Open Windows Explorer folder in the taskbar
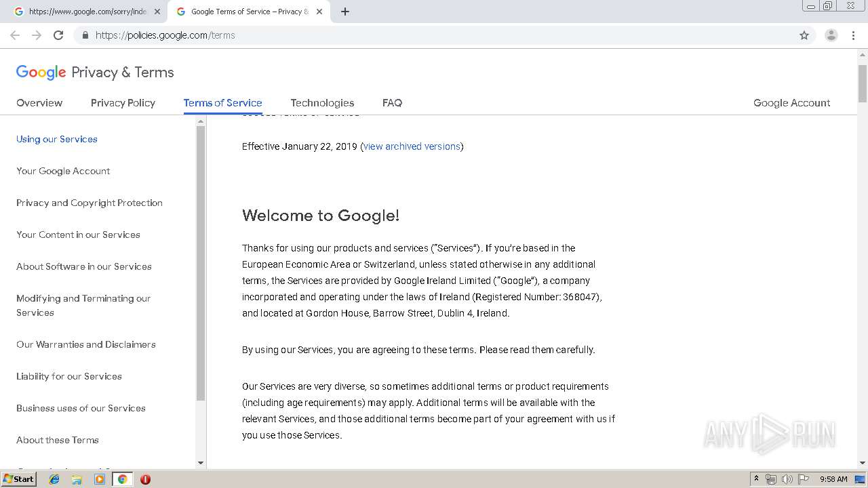The image size is (868, 488). click(77, 479)
